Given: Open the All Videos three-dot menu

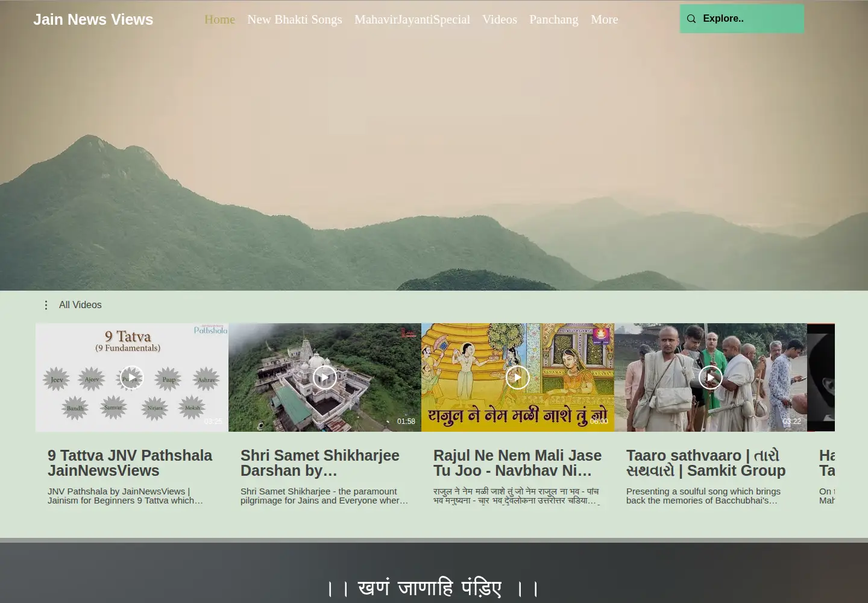Looking at the screenshot, I should click(x=46, y=305).
